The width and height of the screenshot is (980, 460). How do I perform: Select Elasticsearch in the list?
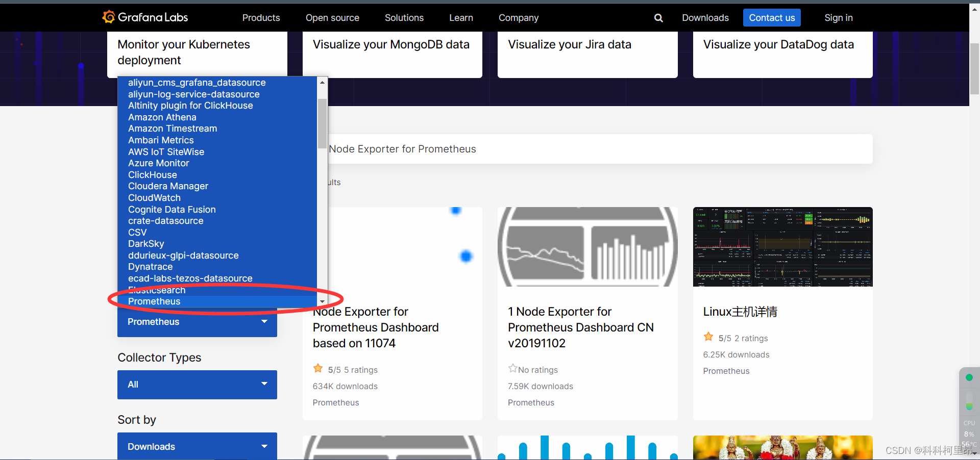(217, 290)
